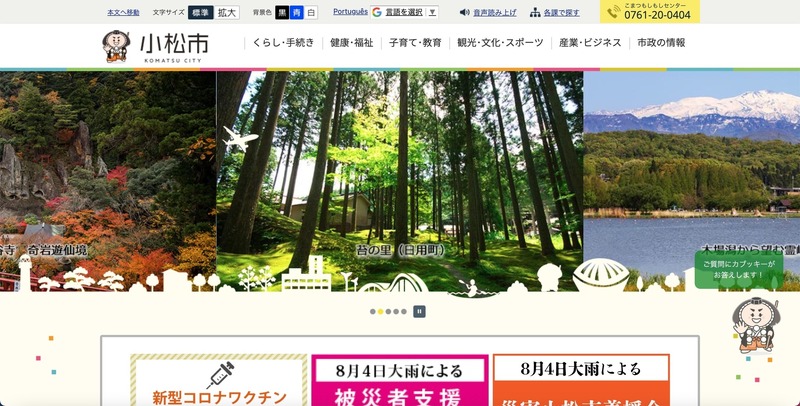Image resolution: width=800 pixels, height=406 pixels.
Task: Click the 本文へ移動 skip link
Action: click(x=123, y=13)
